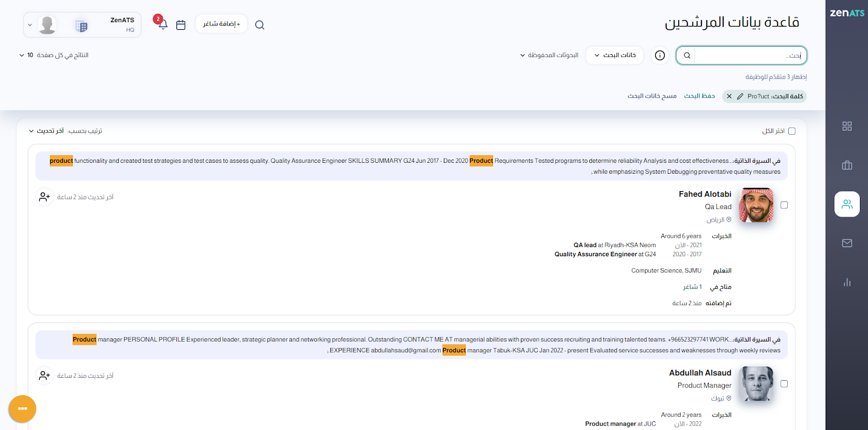Screen dimensions: 868x430
Task: Click the Quality Assurance Engineer at G24 entry
Action: (605, 255)
